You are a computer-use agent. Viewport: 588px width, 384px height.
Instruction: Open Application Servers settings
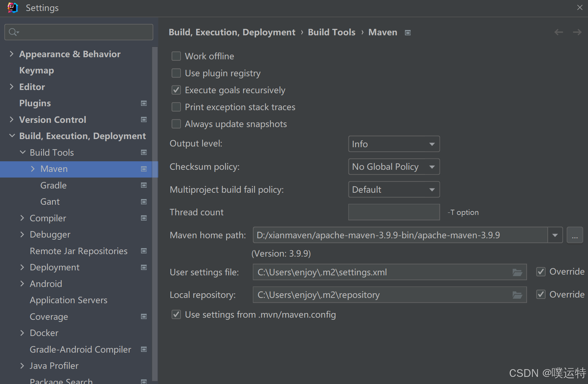[69, 300]
